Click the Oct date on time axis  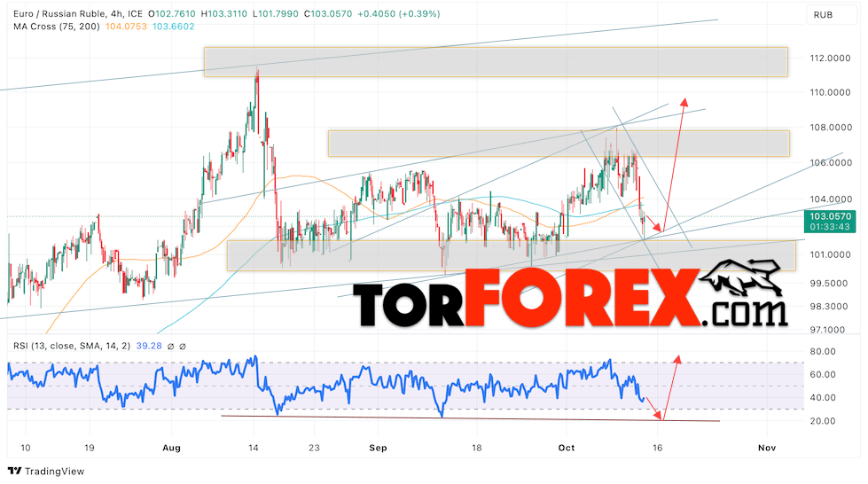[567, 448]
